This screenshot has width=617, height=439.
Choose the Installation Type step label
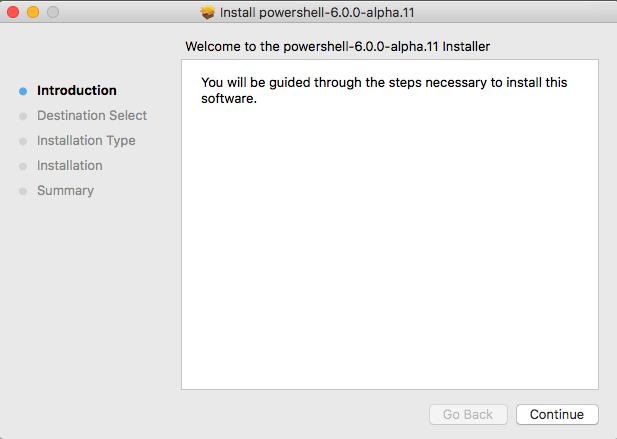tap(86, 141)
